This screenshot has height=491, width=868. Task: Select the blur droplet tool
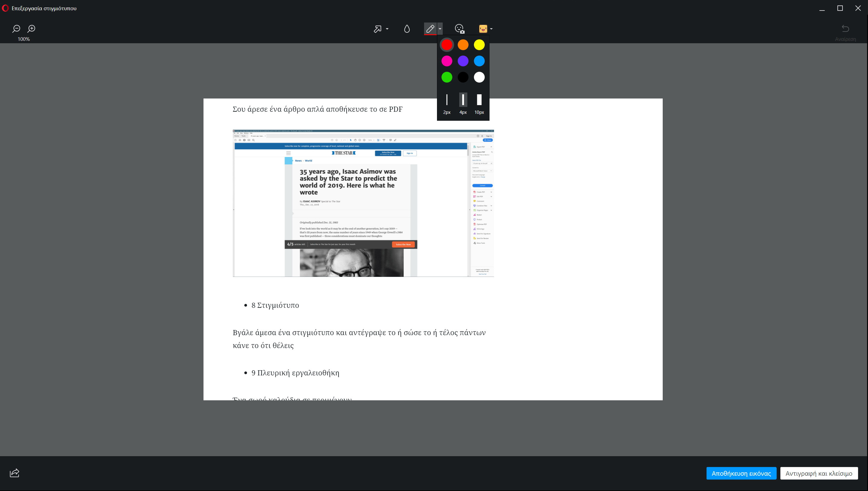(407, 29)
